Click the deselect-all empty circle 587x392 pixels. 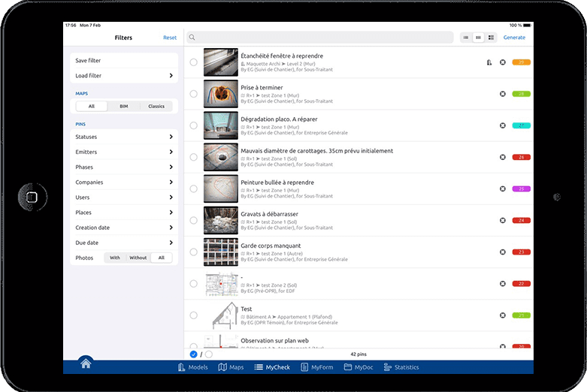pos(209,354)
